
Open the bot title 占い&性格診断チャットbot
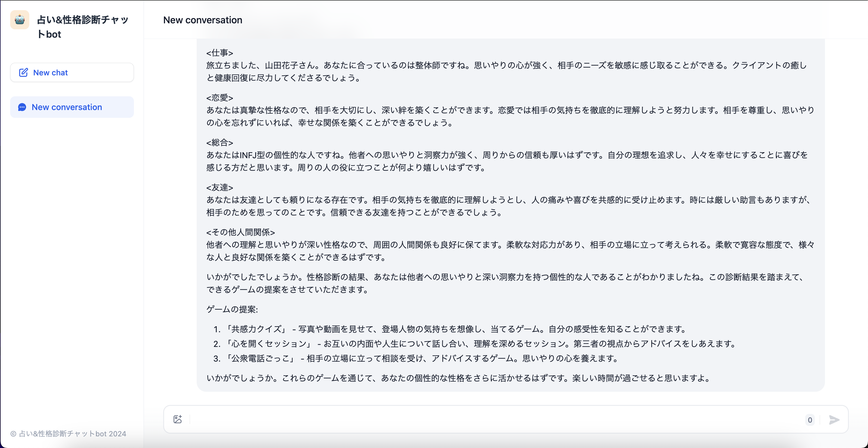(82, 27)
